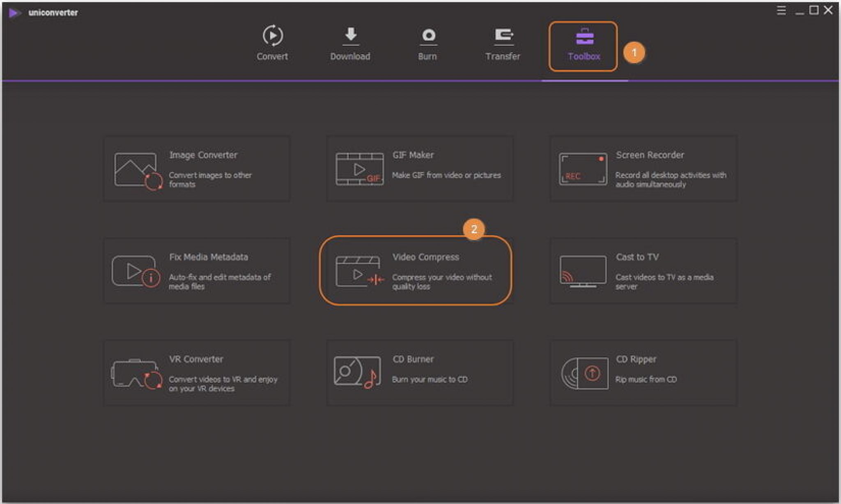Open the Transfer tab icon
This screenshot has width=841, height=504.
tap(503, 36)
